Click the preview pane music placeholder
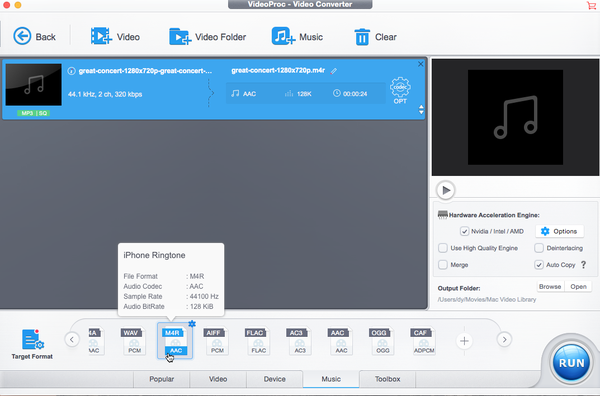 515,117
